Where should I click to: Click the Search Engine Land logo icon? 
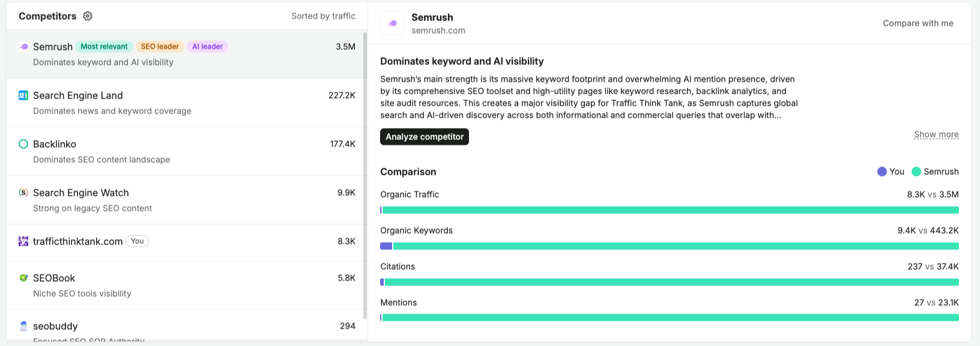tap(23, 96)
